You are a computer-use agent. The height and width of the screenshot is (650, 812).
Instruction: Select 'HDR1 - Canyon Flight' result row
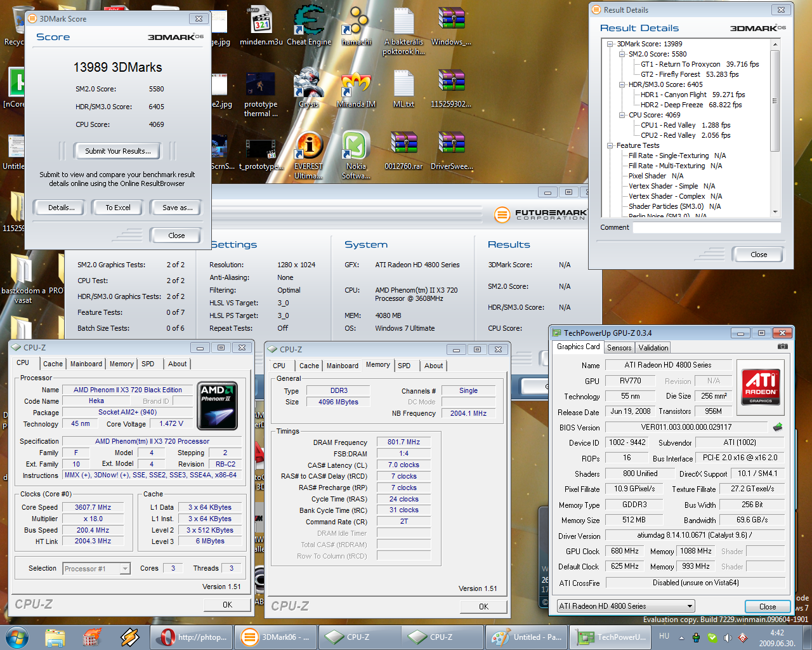click(x=693, y=95)
